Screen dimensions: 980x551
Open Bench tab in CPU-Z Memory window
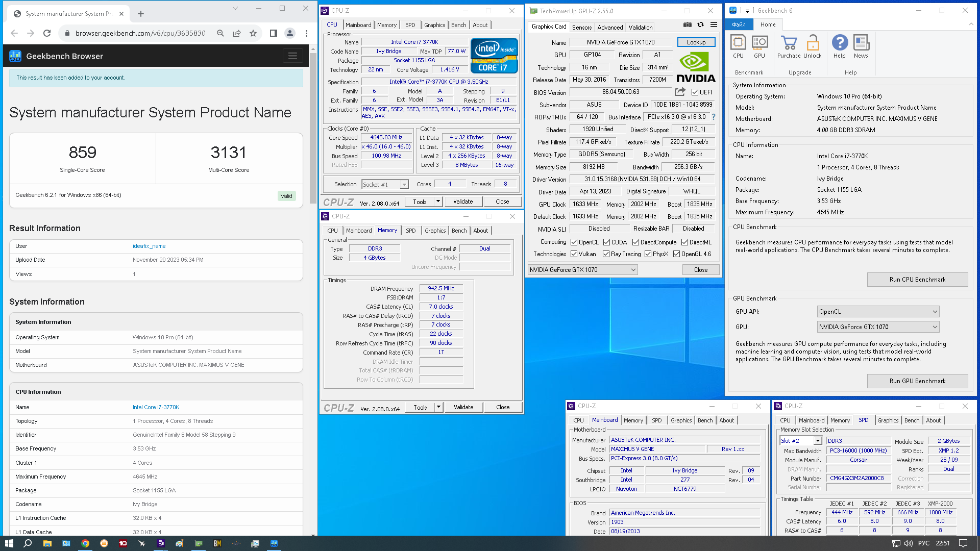[x=459, y=231]
